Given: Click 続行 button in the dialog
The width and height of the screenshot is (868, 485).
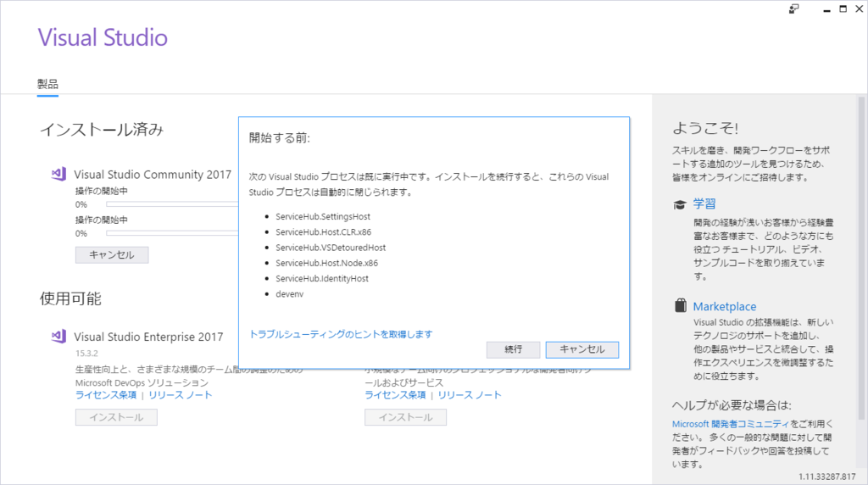Looking at the screenshot, I should (513, 349).
